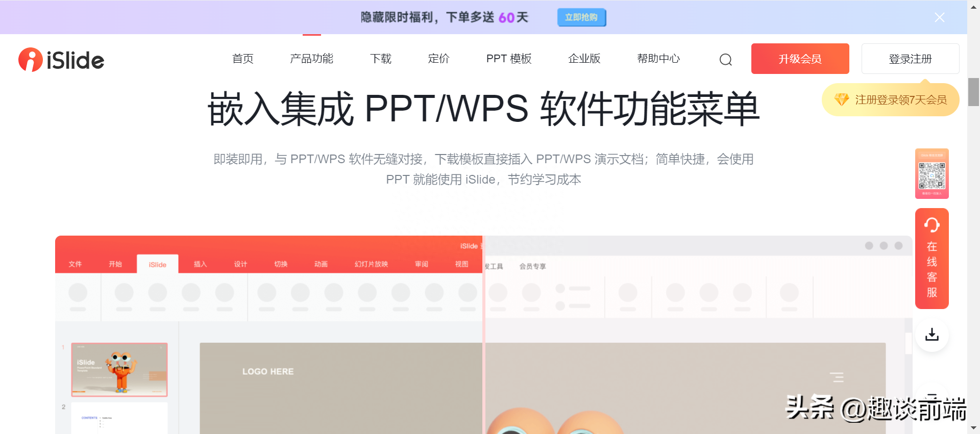Select the 插入 ribbon tab
This screenshot has width=980, height=434.
click(x=200, y=264)
